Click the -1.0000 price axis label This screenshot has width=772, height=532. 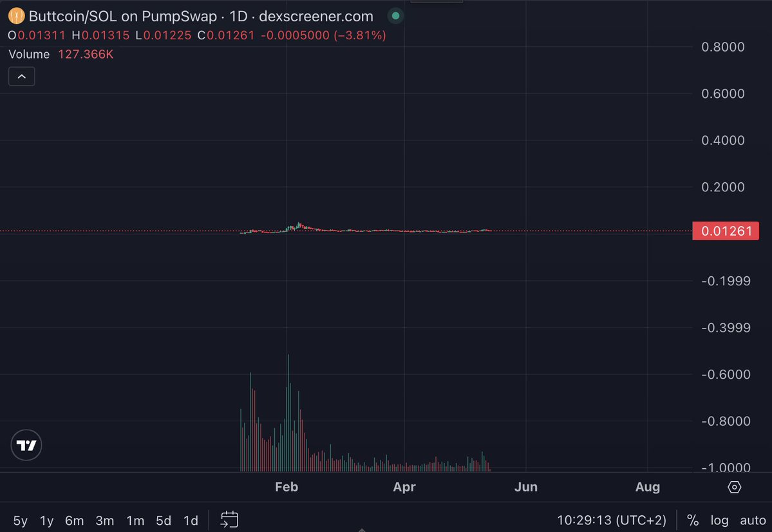[x=726, y=467]
